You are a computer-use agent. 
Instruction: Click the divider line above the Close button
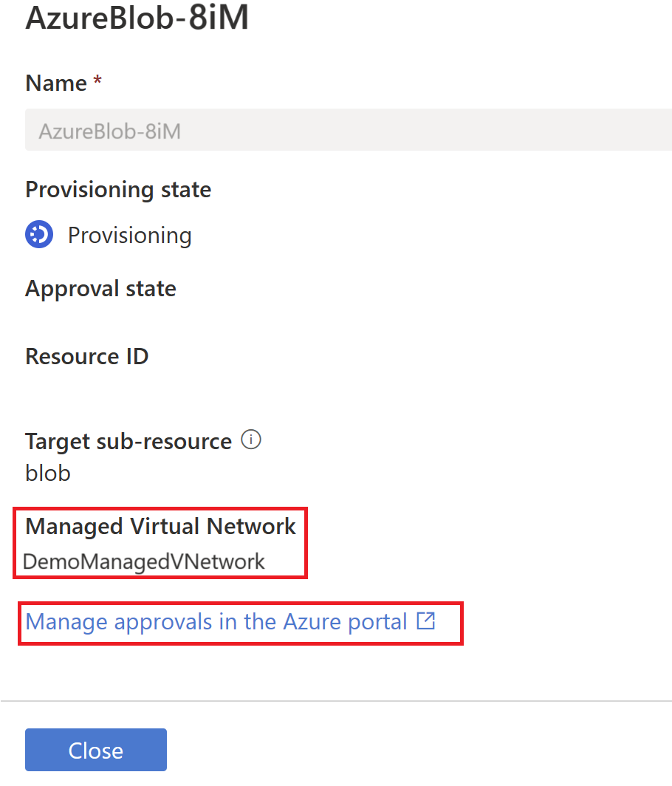click(336, 700)
